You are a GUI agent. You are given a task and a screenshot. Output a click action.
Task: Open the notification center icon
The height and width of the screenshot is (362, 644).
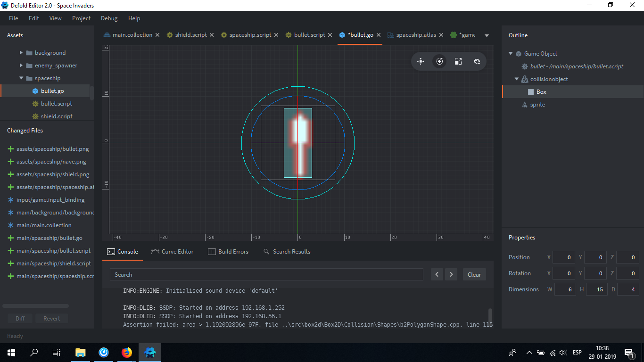pyautogui.click(x=628, y=352)
